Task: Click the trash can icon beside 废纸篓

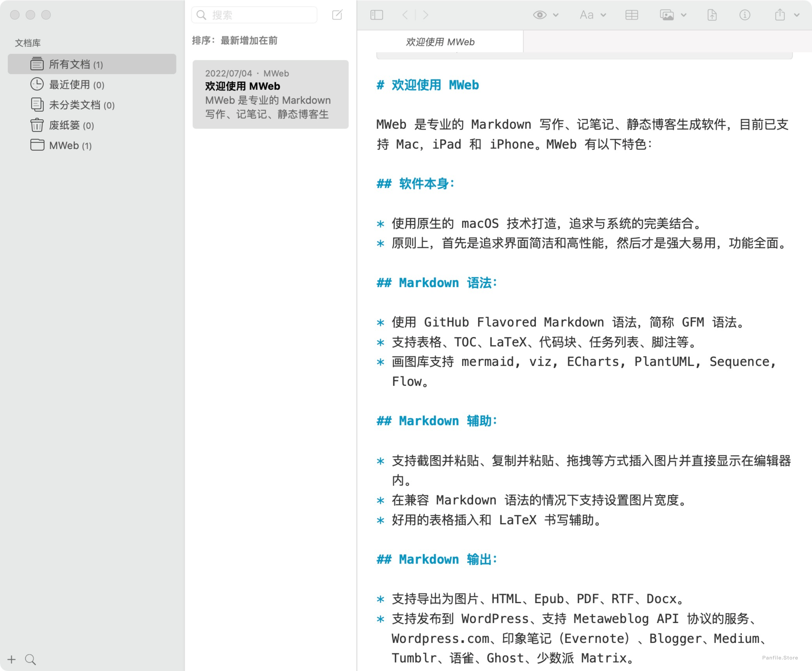Action: point(37,125)
